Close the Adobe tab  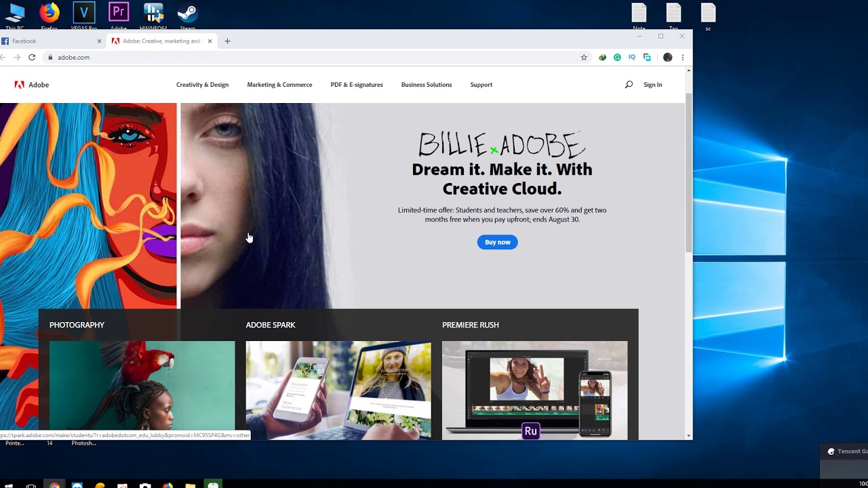coord(210,41)
